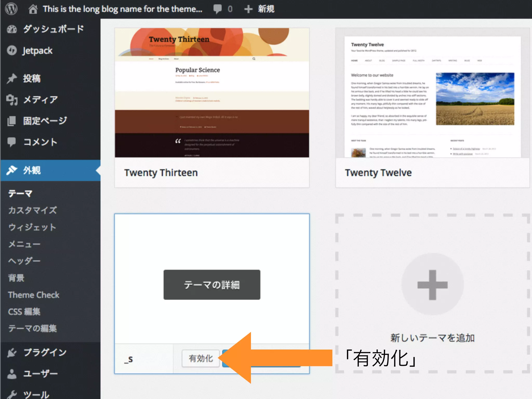Click the ダッシュボード dashboard icon

[x=12, y=29]
